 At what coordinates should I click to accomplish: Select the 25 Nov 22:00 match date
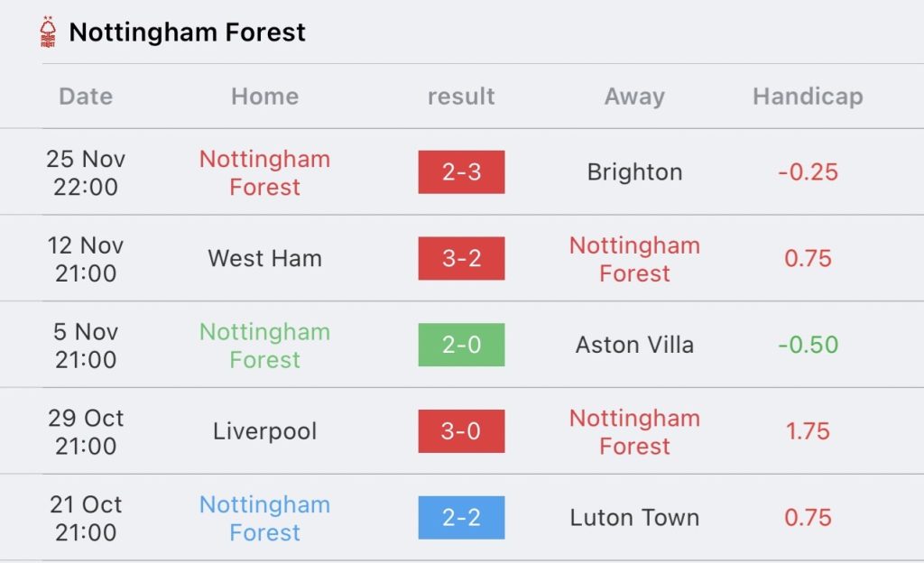click(86, 172)
